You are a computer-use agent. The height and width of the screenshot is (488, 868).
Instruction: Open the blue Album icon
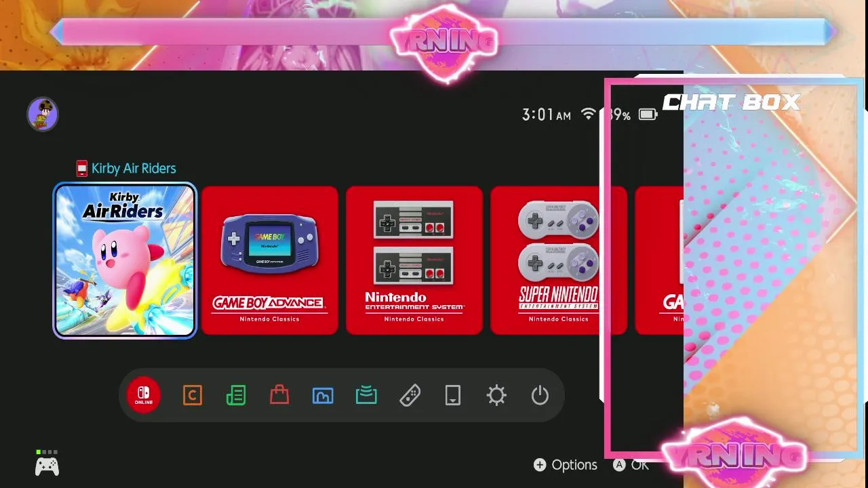[323, 395]
